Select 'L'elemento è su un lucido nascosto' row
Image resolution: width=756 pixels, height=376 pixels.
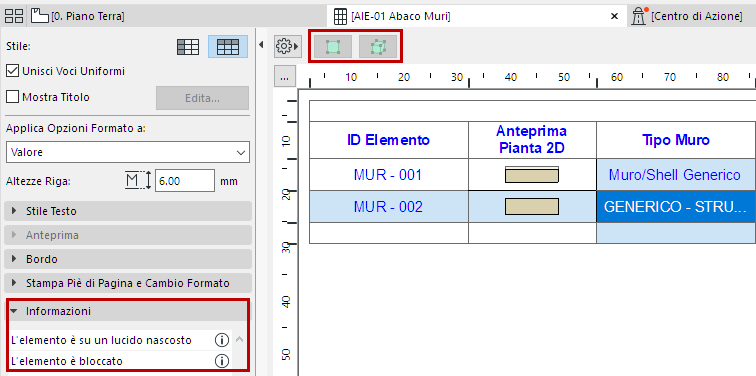(x=121, y=340)
